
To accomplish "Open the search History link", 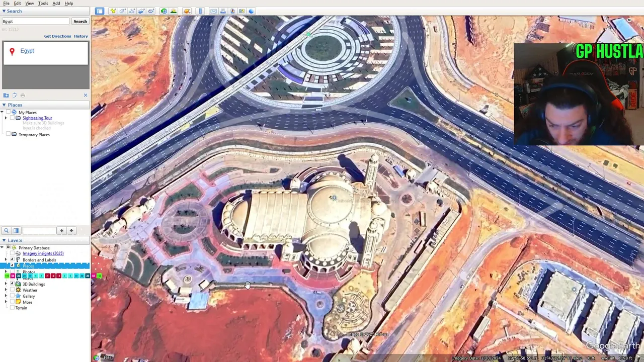I will (x=81, y=36).
